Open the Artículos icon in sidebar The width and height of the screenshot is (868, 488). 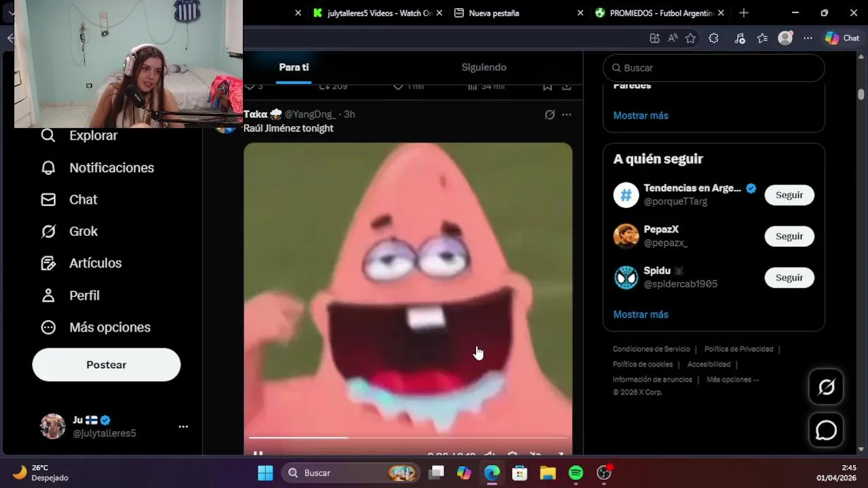48,263
